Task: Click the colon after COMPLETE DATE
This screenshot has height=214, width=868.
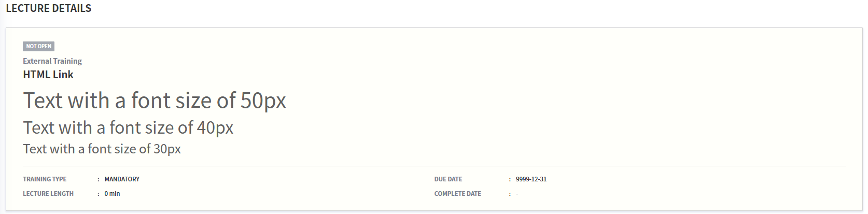Action: [x=510, y=194]
